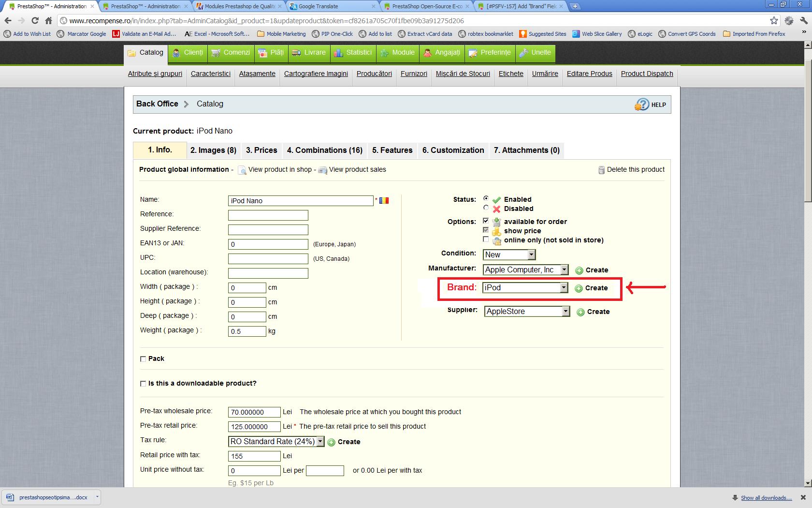Click the Weight (package) input field
Viewport: 812px width, 508px height.
(247, 331)
